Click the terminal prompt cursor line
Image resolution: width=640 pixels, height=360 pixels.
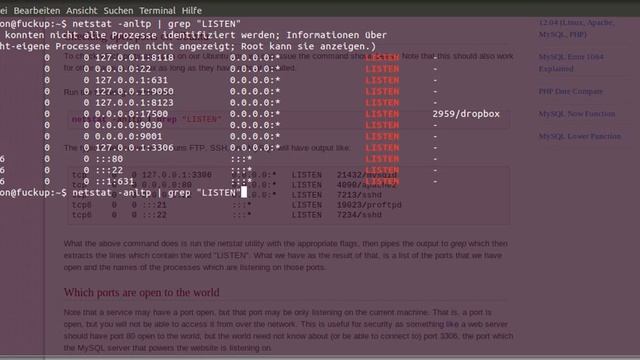123,192
